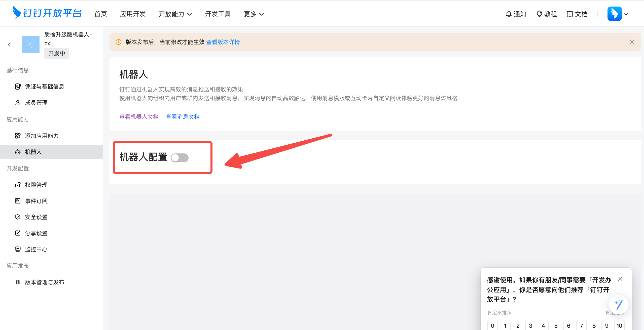Click the 机器人 robot icon in sidebar
The image size is (644, 330).
click(18, 152)
